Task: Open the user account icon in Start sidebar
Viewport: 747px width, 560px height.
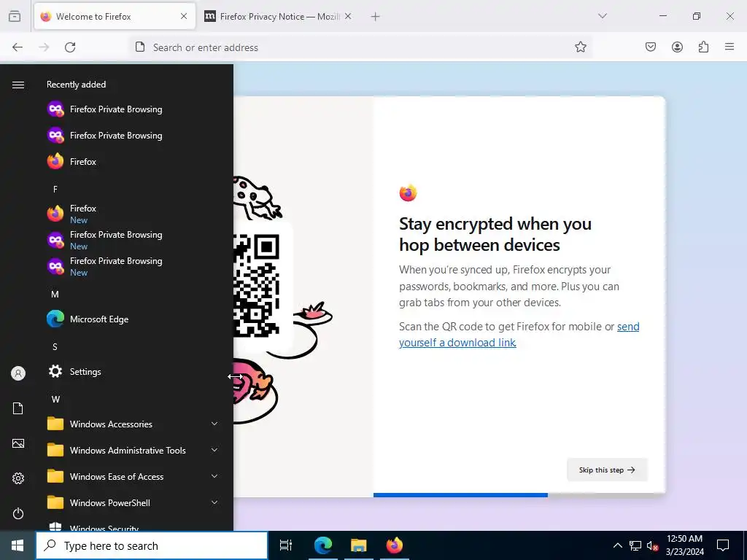Action: click(x=18, y=373)
